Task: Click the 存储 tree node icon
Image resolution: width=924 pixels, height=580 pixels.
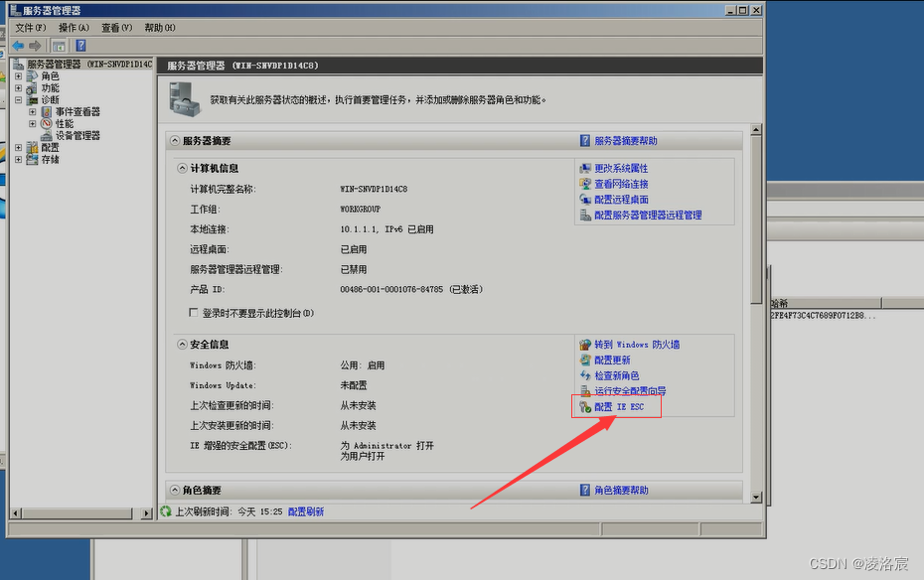Action: 33,160
